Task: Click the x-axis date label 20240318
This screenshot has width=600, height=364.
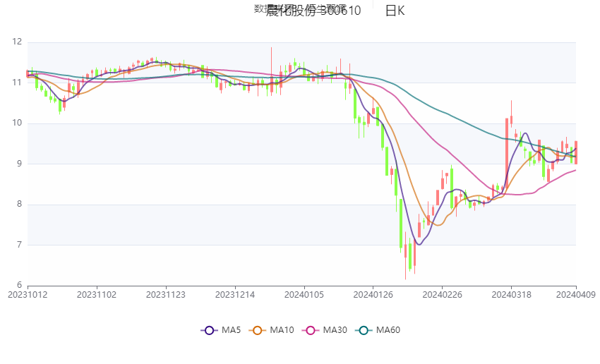Action: pyautogui.click(x=511, y=295)
